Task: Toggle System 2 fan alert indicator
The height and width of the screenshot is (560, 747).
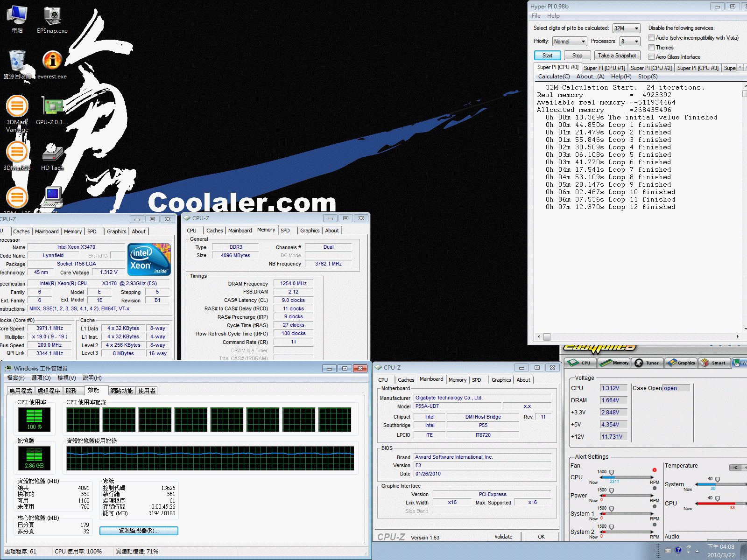Action: tap(655, 525)
